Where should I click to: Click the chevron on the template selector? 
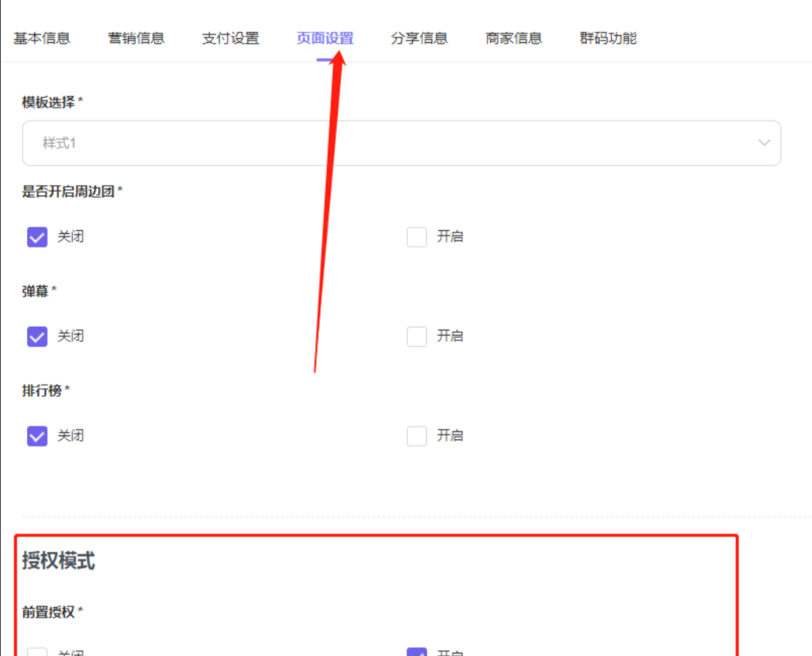click(763, 143)
